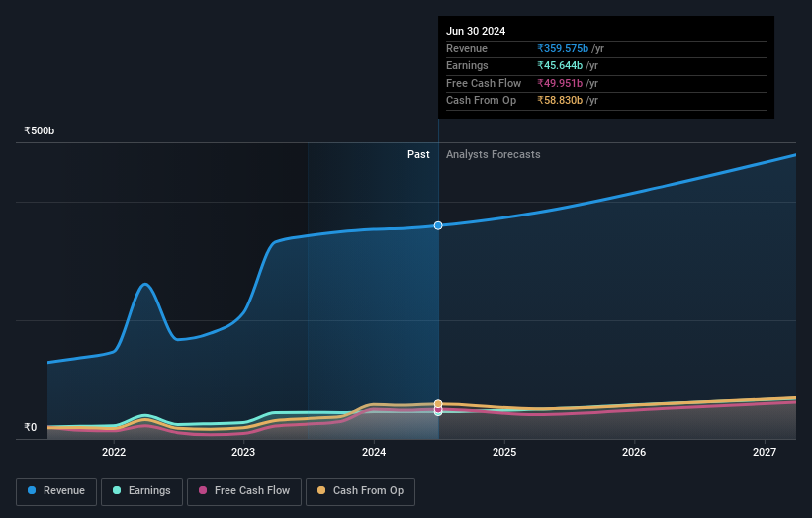Click the Free Cash Flow label in tooltip
This screenshot has height=518, width=812.
484,83
